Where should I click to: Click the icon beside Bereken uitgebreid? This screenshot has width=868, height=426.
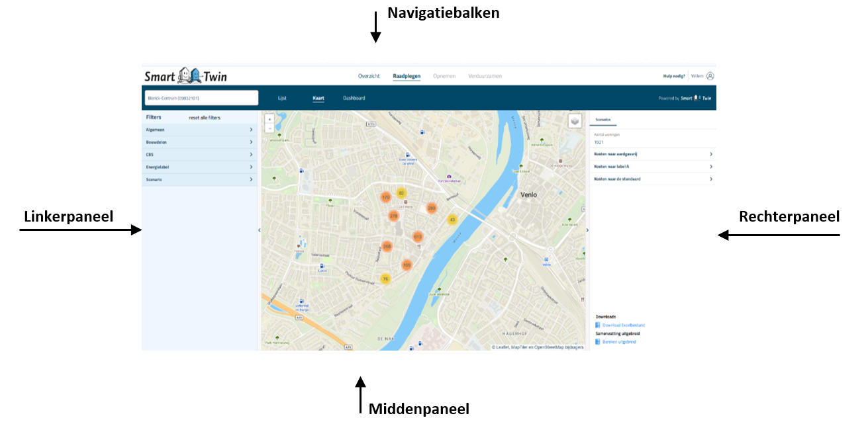598,341
